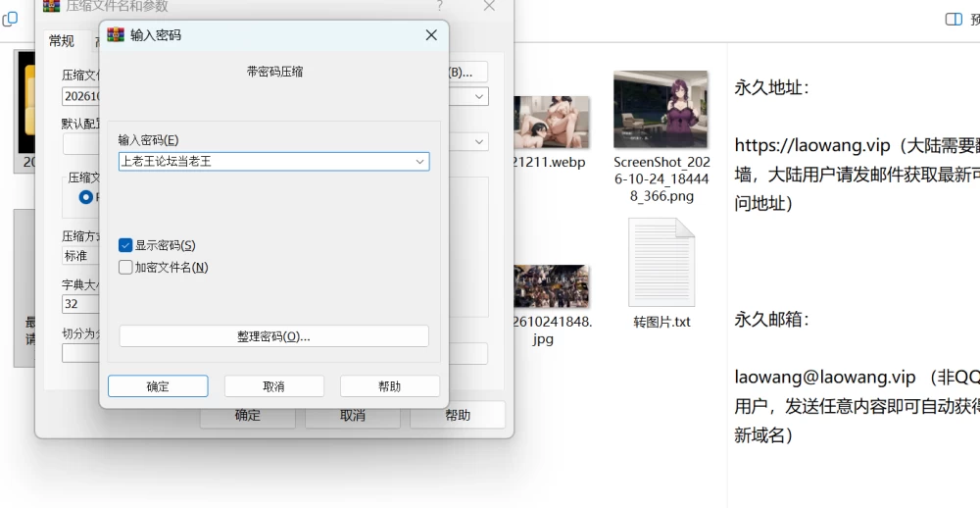Click the dictionary size field showing 32
Screen dimensions: 980x508
tap(81, 304)
